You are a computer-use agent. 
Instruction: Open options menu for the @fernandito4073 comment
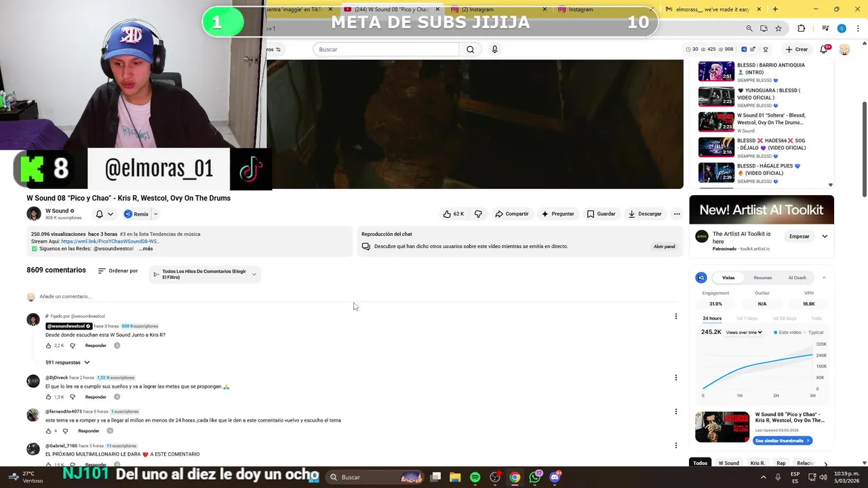click(x=675, y=411)
